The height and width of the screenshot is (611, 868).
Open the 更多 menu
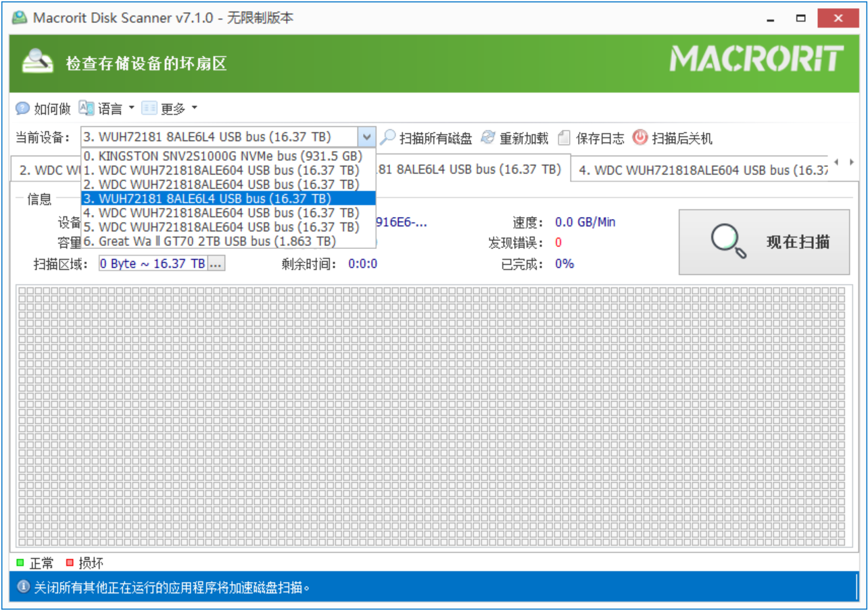tap(170, 108)
